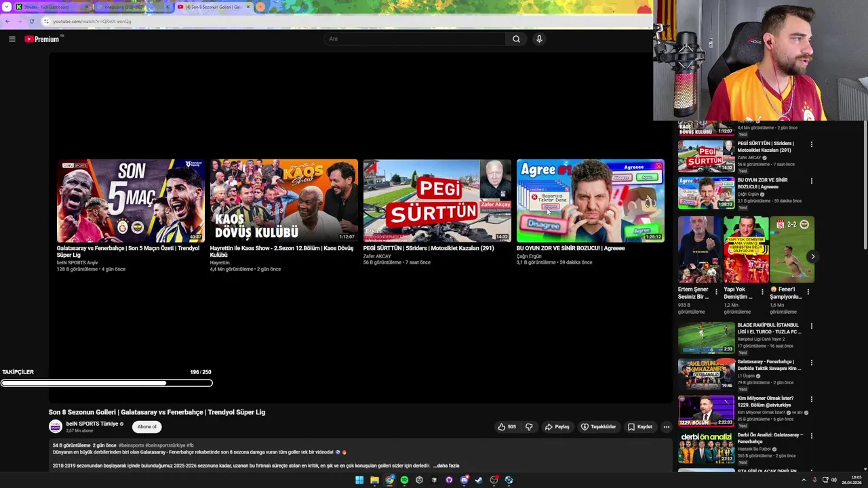Start voice search with the microphone icon
This screenshot has width=868, height=488.
[539, 39]
